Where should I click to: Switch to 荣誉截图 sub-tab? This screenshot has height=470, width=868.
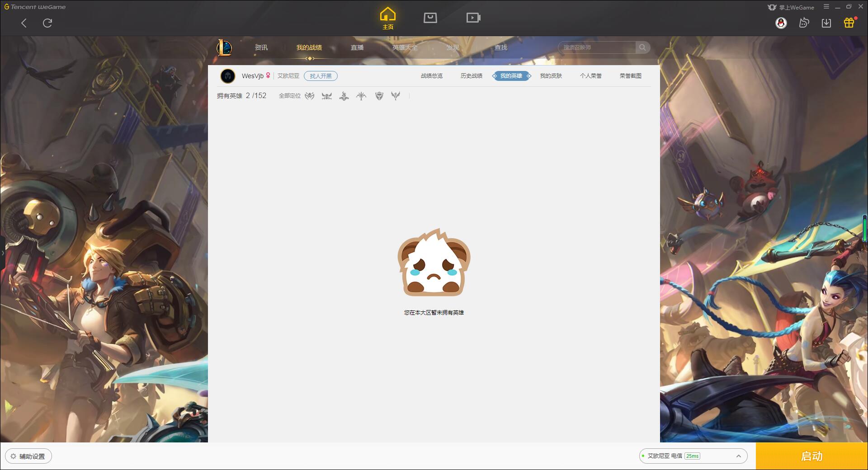click(x=631, y=76)
